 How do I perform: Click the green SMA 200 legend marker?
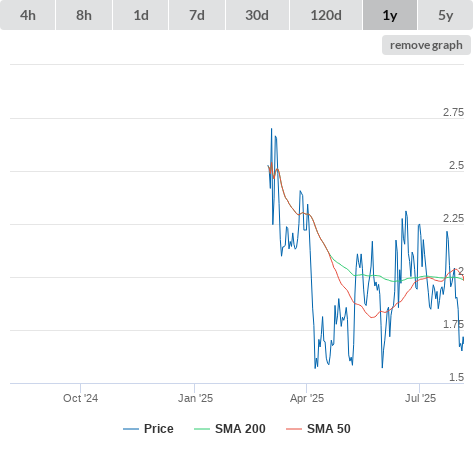click(202, 429)
